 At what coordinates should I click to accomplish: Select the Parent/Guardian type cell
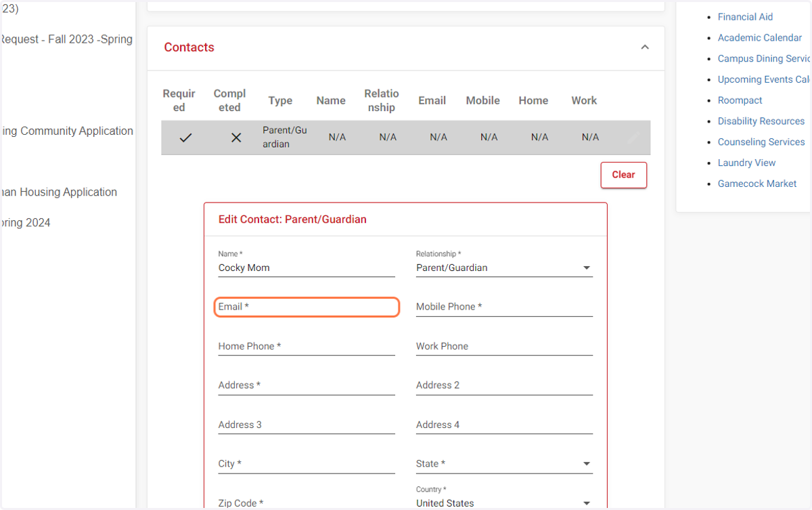tap(285, 137)
